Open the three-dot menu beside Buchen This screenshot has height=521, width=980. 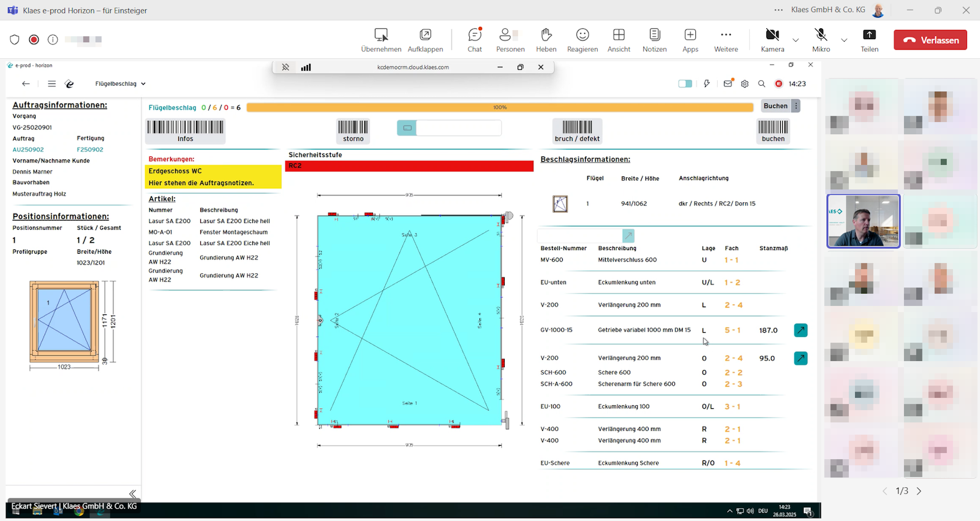[x=796, y=106]
